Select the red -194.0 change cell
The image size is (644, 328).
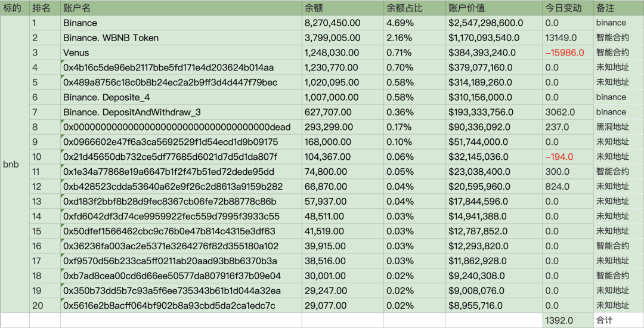coord(568,157)
